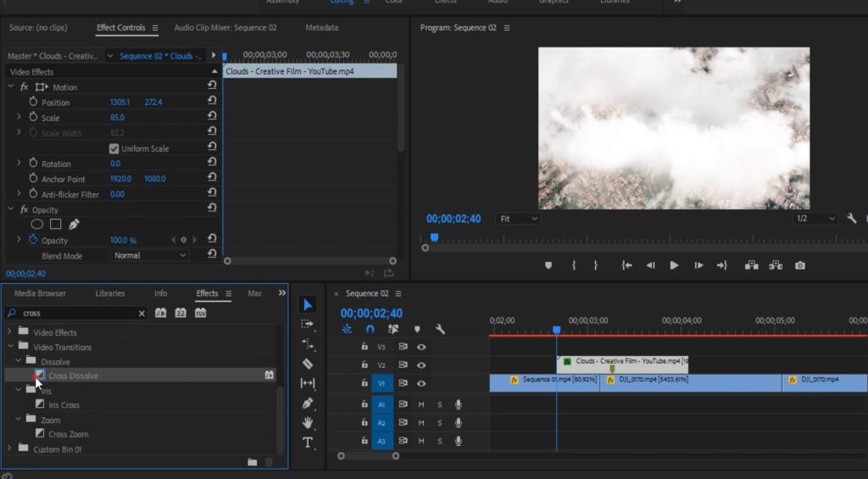Select the Ripple Edit tool
The height and width of the screenshot is (479, 868).
[x=308, y=344]
